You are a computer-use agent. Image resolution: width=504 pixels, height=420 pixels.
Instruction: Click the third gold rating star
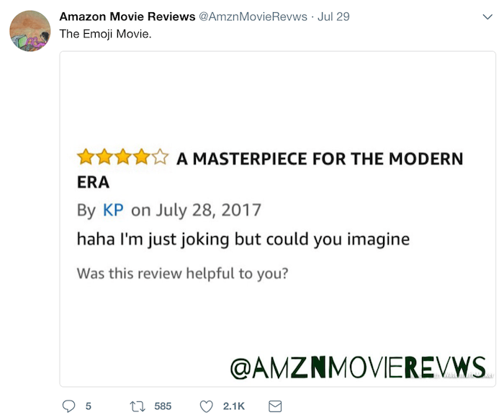(123, 157)
